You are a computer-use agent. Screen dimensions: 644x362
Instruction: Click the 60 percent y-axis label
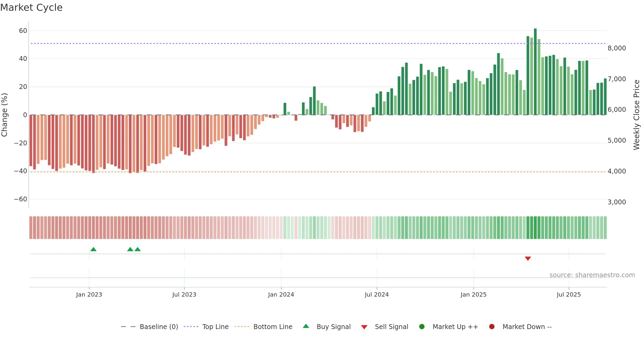(23, 31)
